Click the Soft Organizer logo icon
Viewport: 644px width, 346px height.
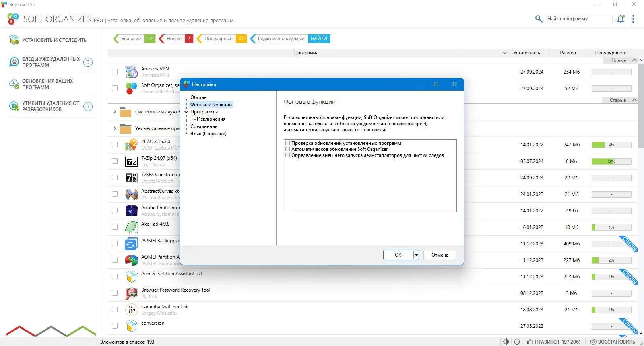[13, 19]
